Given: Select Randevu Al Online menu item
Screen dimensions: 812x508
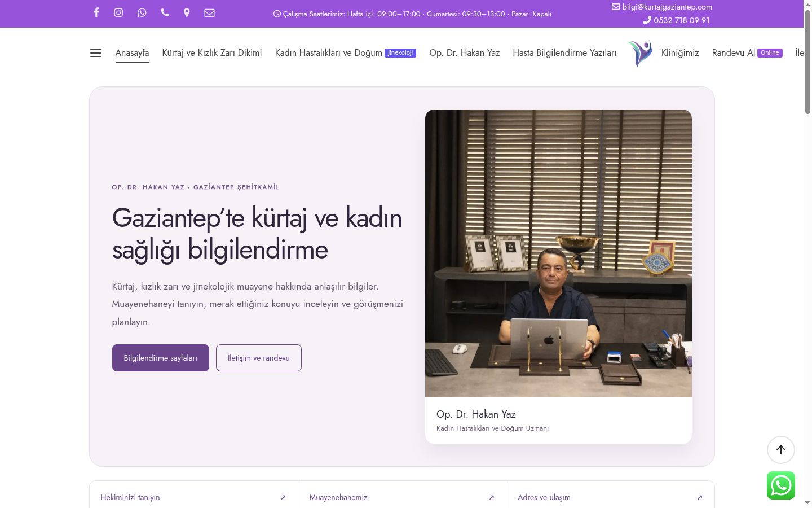Looking at the screenshot, I should (747, 53).
